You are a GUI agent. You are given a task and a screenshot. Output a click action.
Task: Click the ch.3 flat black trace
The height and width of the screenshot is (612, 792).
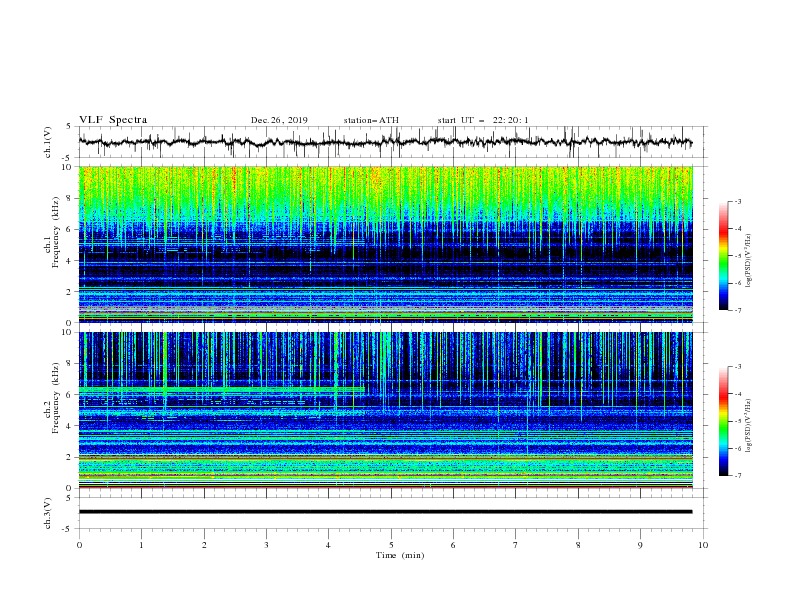[385, 512]
